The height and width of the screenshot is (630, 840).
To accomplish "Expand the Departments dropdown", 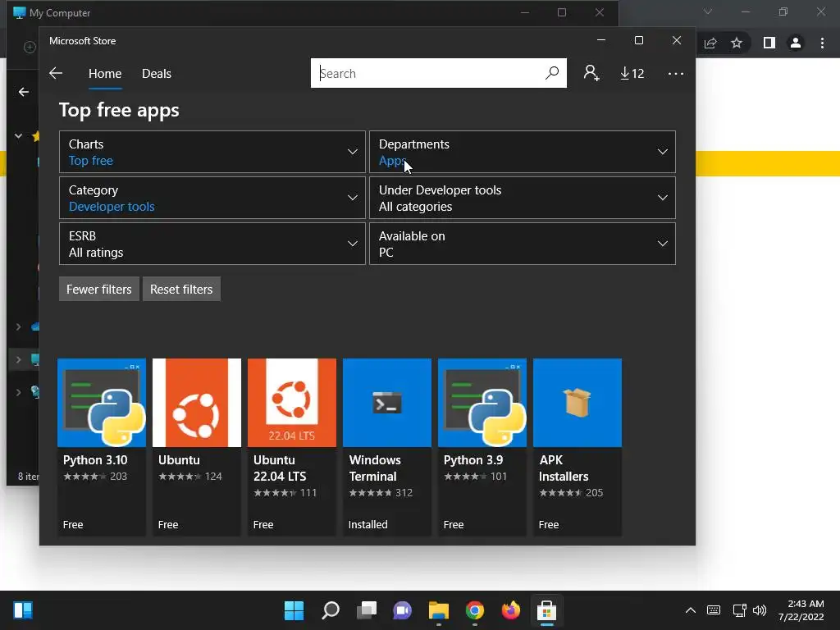I will coord(523,152).
